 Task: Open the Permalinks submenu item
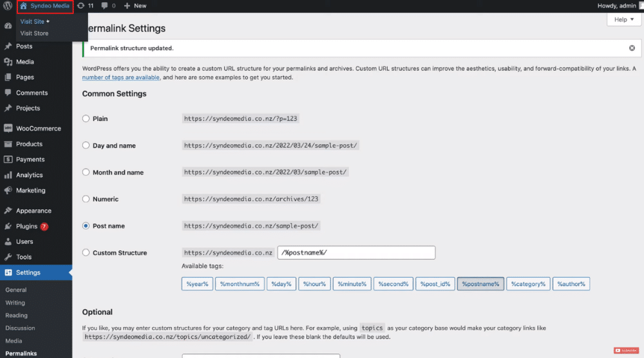point(21,353)
